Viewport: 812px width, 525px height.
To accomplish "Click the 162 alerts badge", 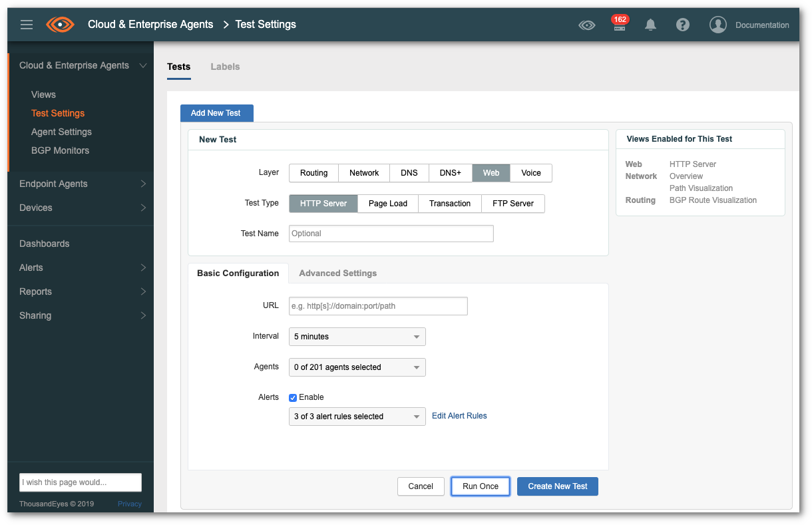I will click(620, 21).
